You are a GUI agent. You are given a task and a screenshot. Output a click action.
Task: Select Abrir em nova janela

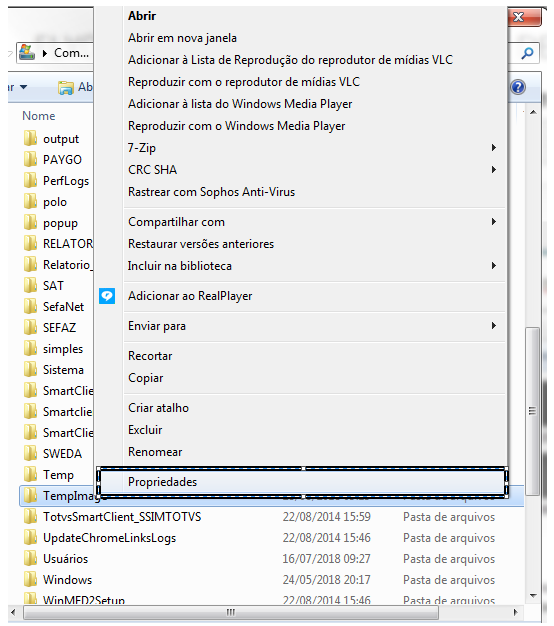click(182, 38)
